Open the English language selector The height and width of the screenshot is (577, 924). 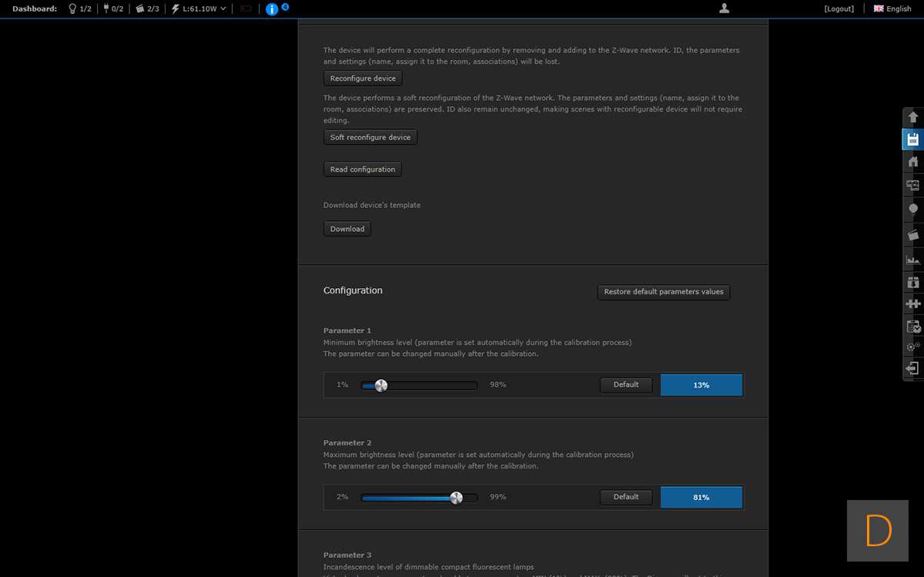(892, 8)
